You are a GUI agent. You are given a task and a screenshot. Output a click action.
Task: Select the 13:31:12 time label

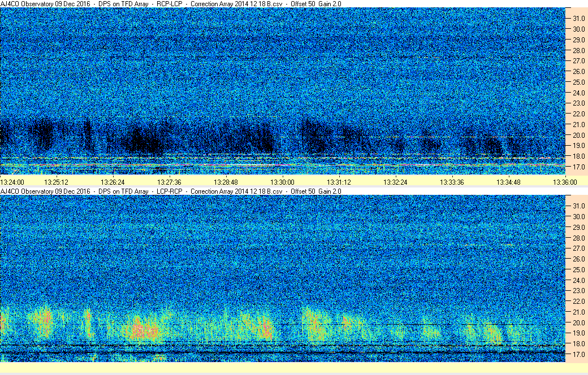click(339, 182)
